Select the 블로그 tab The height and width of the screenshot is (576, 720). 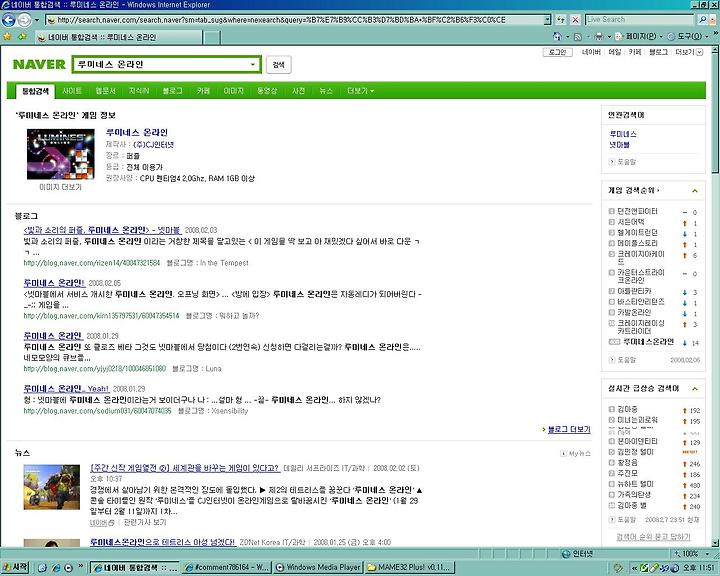pyautogui.click(x=172, y=91)
